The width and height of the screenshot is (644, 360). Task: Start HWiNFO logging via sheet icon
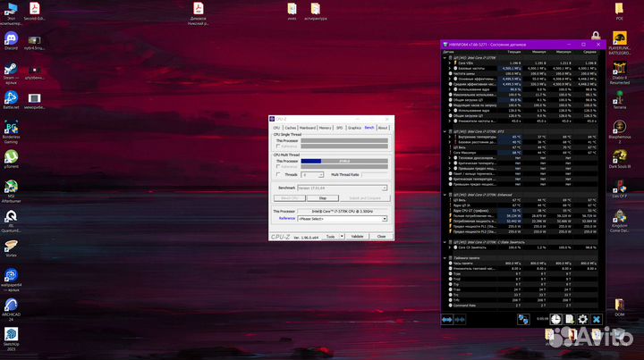(569, 320)
